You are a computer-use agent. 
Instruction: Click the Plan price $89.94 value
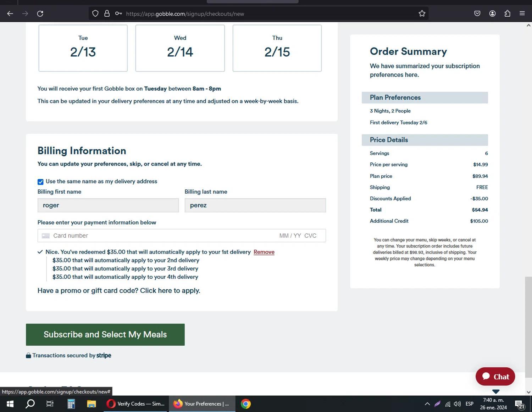(x=480, y=176)
